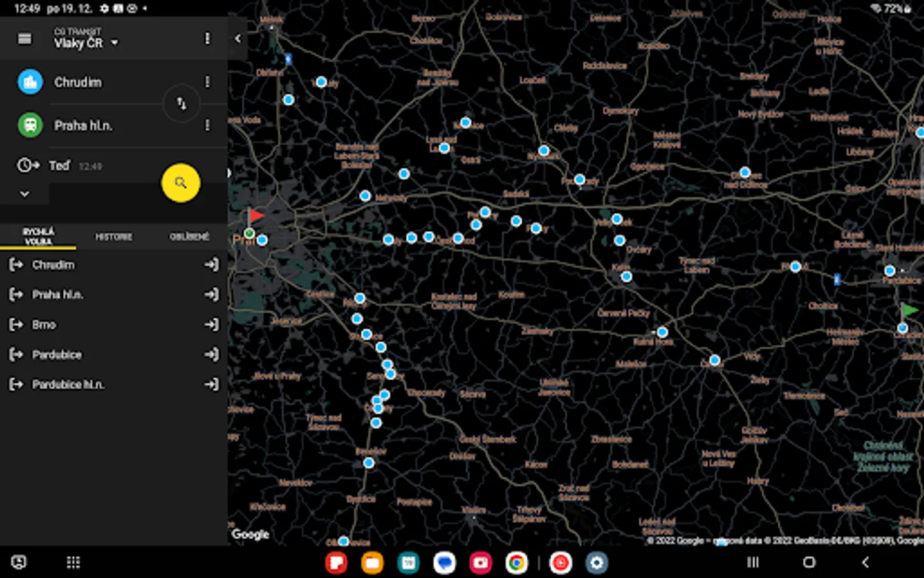The height and width of the screenshot is (578, 924).
Task: Select Pardubice hl.n. in the quick choice list
Action: coord(68,384)
